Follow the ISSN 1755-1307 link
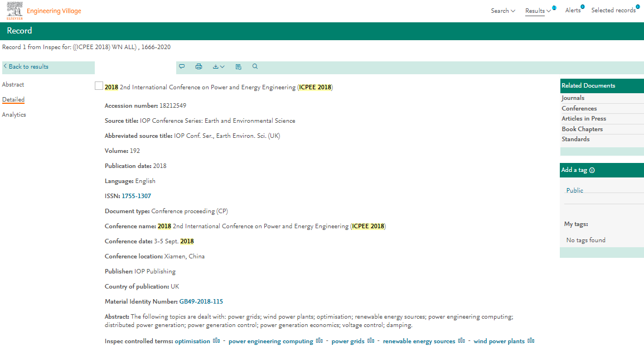 [x=137, y=196]
